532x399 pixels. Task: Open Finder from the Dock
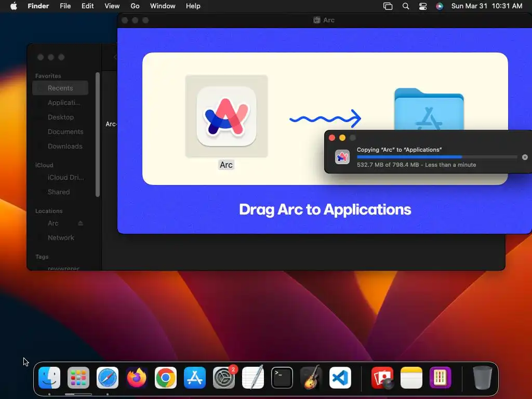pos(49,378)
